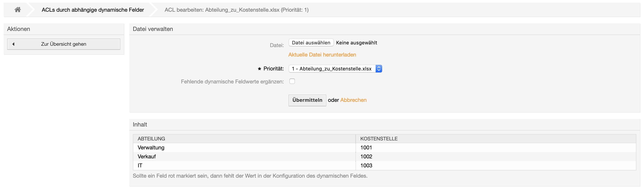
Task: Click the 1001 Kostenstelle value
Action: click(366, 148)
